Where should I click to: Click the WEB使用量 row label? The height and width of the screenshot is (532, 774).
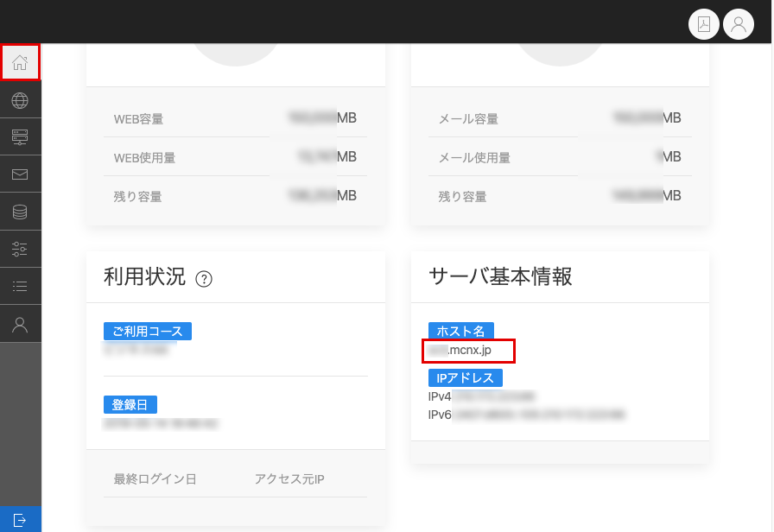(144, 158)
